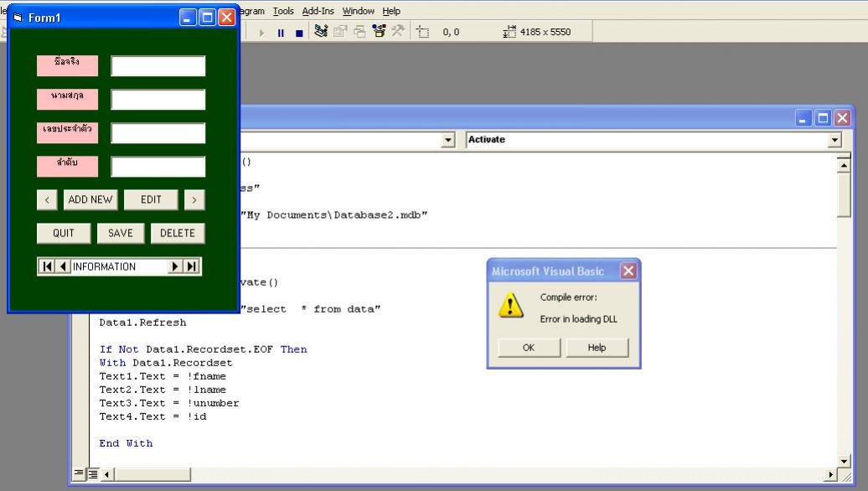Screen dimensions: 868x491
Task: Click the 'If Not Data1.Recordset.EOF Then' line
Action: (x=203, y=349)
